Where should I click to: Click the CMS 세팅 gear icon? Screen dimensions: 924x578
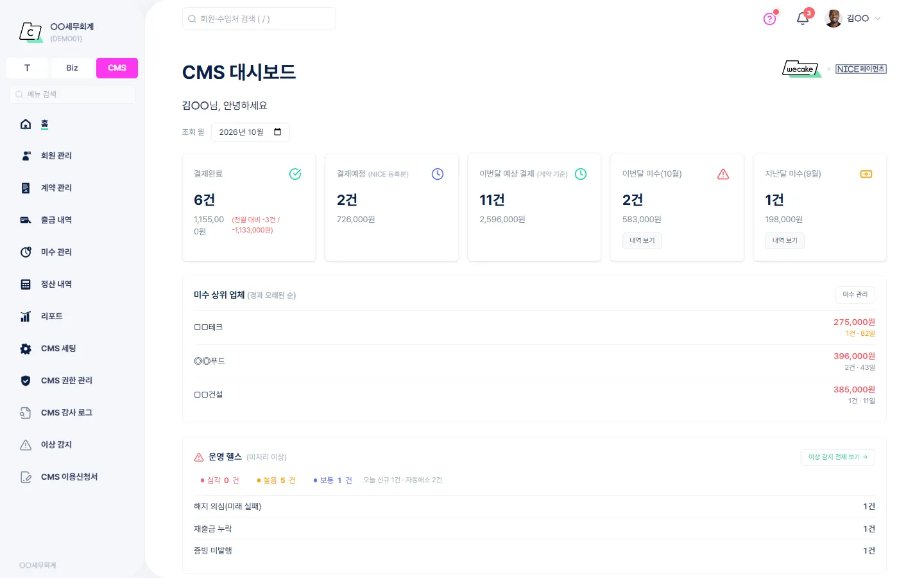click(x=26, y=349)
